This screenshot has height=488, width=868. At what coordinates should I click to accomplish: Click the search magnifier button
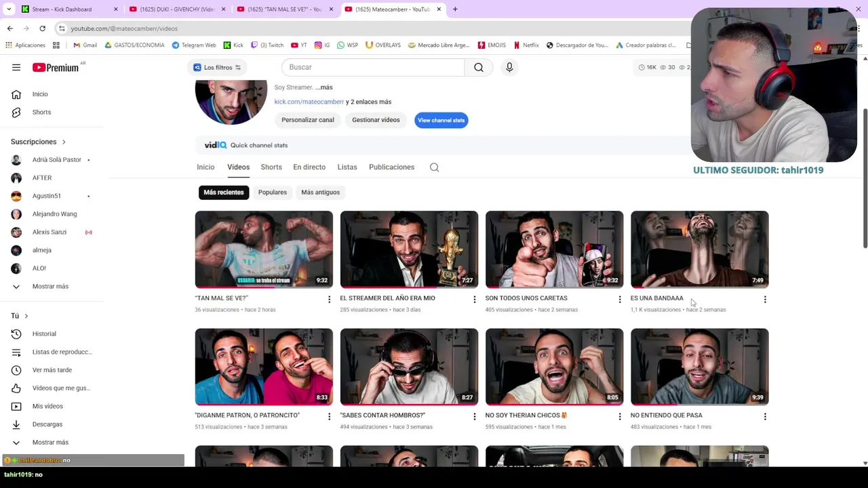[x=479, y=67]
